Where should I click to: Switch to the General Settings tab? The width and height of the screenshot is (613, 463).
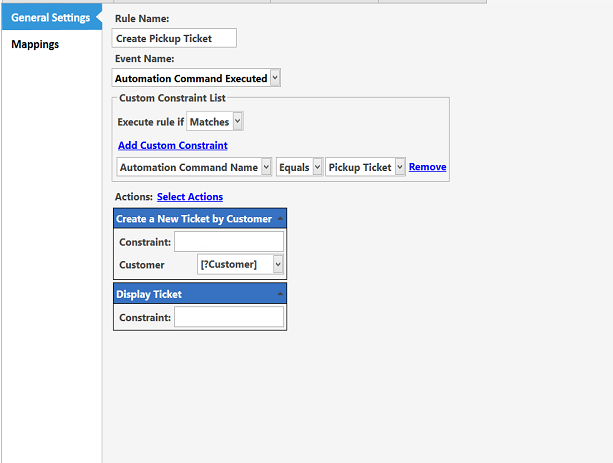[50, 18]
